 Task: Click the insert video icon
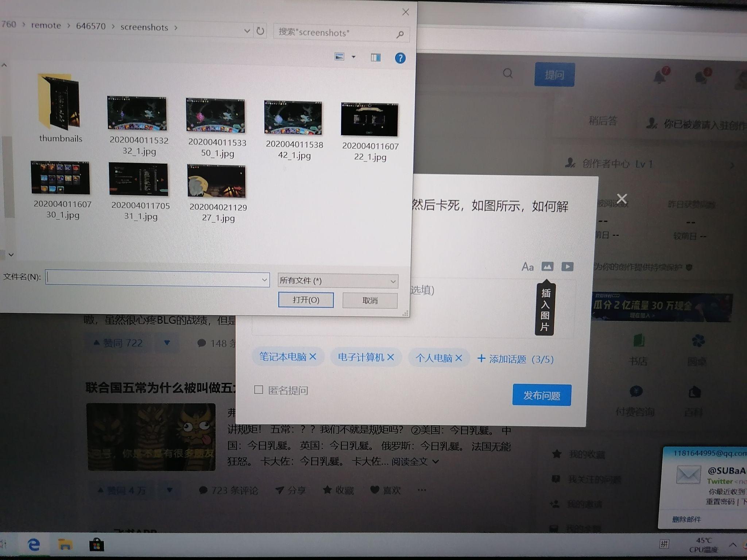pos(567,267)
